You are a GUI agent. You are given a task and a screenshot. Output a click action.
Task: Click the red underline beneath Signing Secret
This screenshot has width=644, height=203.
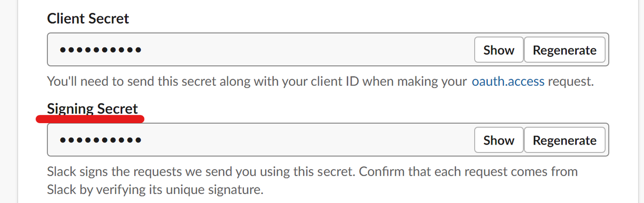(90, 118)
